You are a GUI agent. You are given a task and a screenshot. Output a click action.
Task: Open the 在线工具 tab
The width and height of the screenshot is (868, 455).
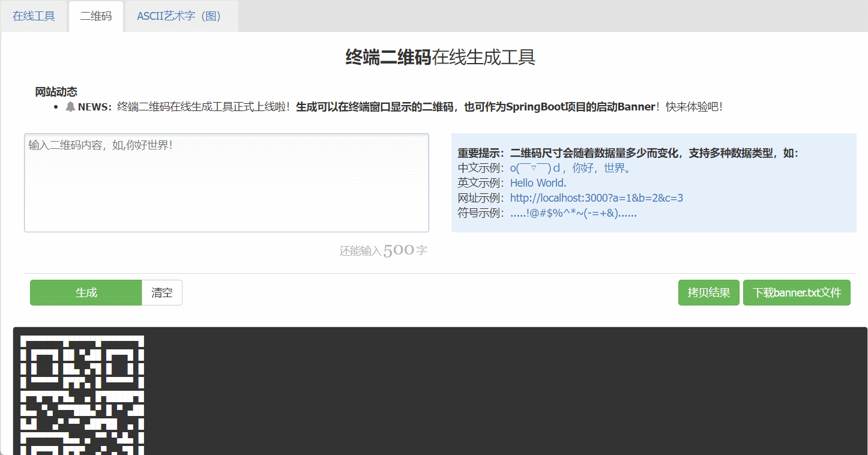coord(34,16)
